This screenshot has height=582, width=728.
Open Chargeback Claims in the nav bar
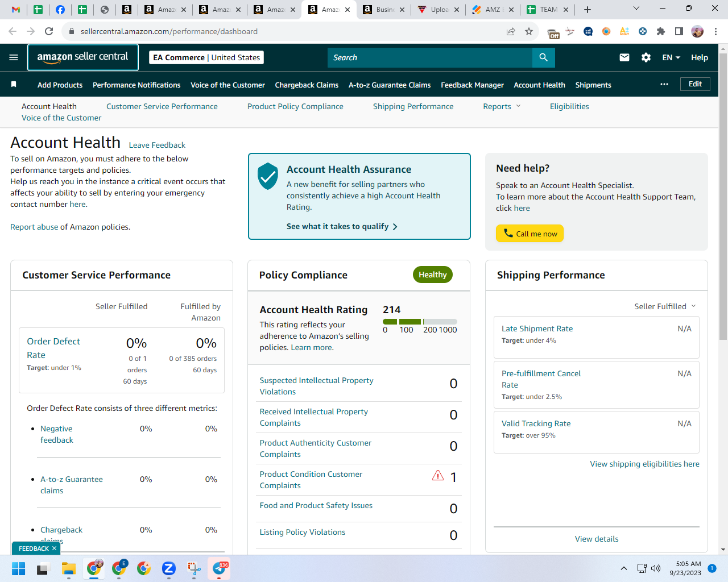tap(307, 85)
